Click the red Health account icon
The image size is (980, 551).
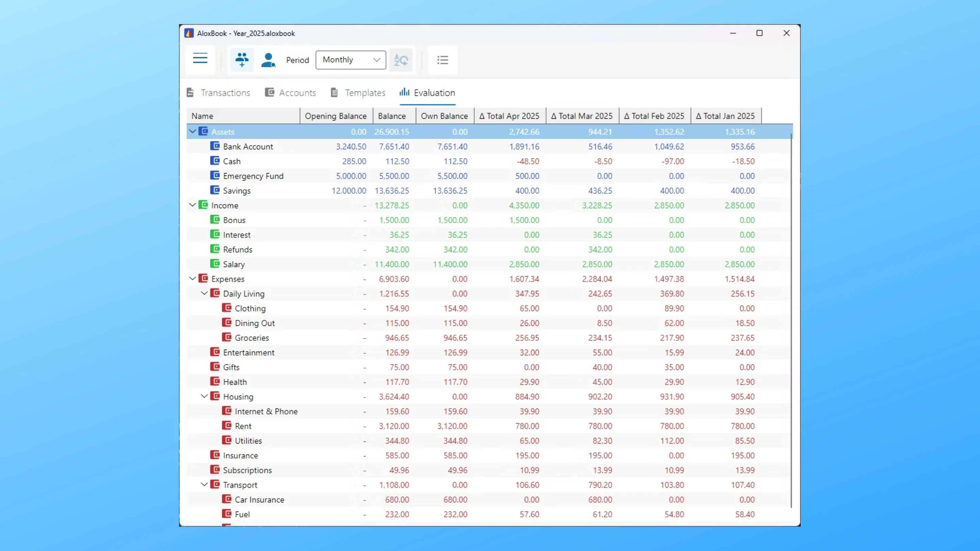click(215, 381)
